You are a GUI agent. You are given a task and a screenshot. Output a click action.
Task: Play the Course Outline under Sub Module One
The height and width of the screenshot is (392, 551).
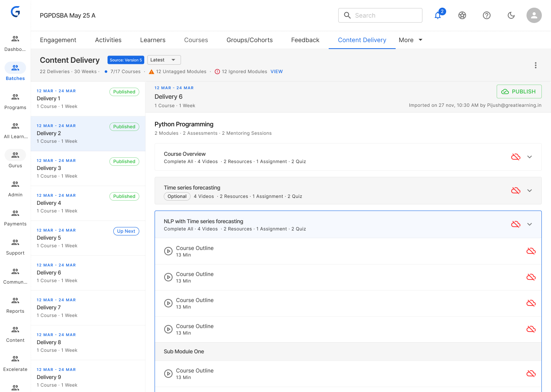tap(168, 374)
